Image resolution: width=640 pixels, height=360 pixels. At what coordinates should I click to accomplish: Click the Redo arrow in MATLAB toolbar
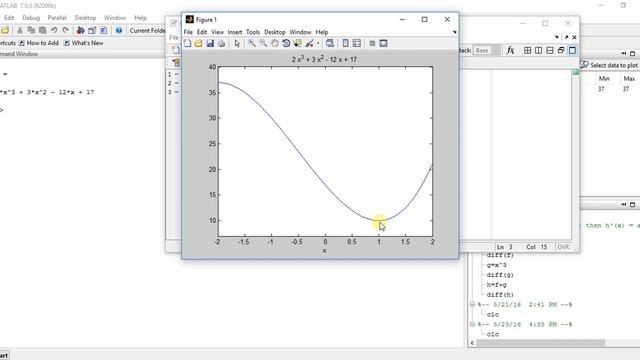click(x=65, y=31)
